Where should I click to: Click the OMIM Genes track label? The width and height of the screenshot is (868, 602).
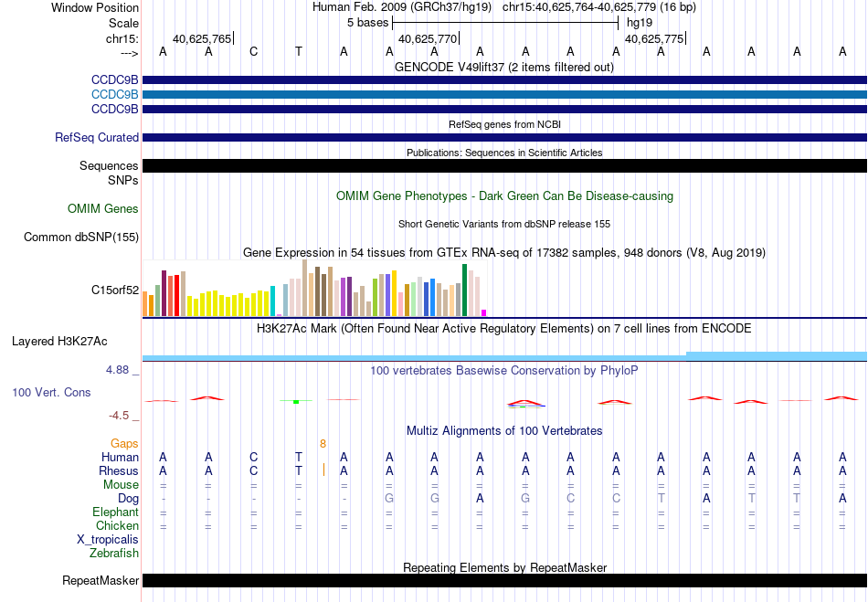tap(103, 208)
